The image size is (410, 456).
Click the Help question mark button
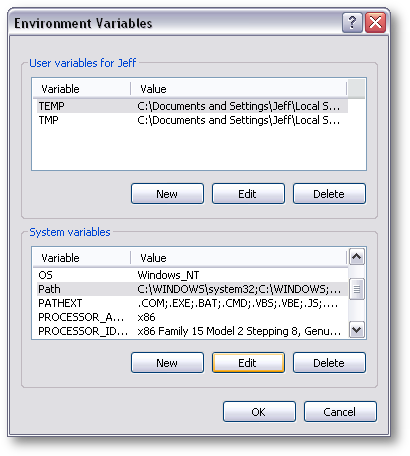pyautogui.click(x=352, y=23)
